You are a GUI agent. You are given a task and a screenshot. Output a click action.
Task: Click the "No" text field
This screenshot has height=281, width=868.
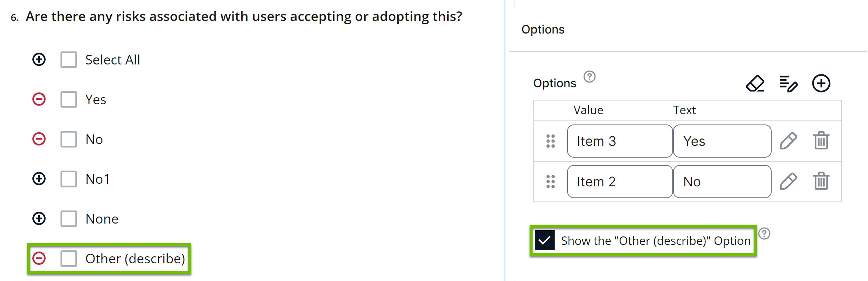click(722, 181)
